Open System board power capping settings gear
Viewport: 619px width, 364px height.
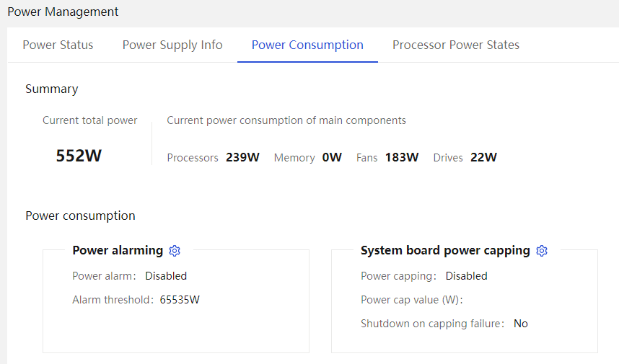point(542,251)
